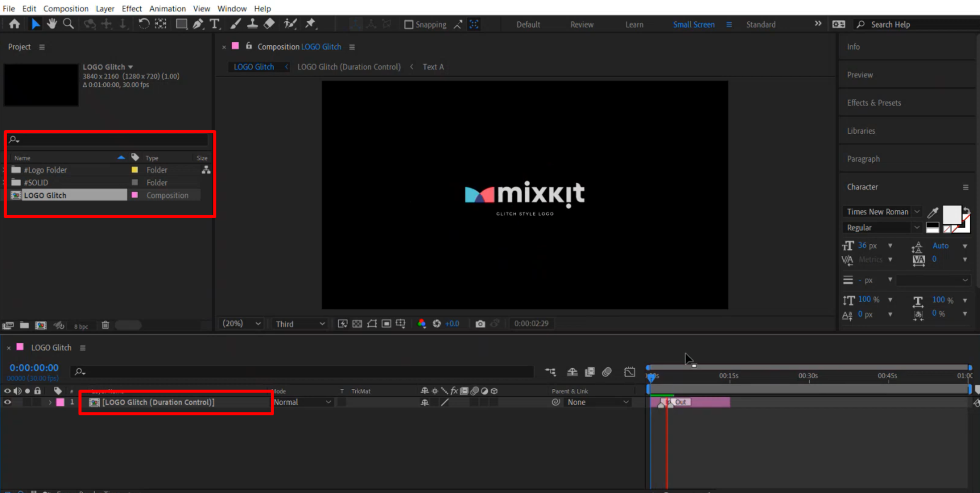The image size is (980, 493).
Task: Change the Parent & Link dropdown from None
Action: (597, 402)
